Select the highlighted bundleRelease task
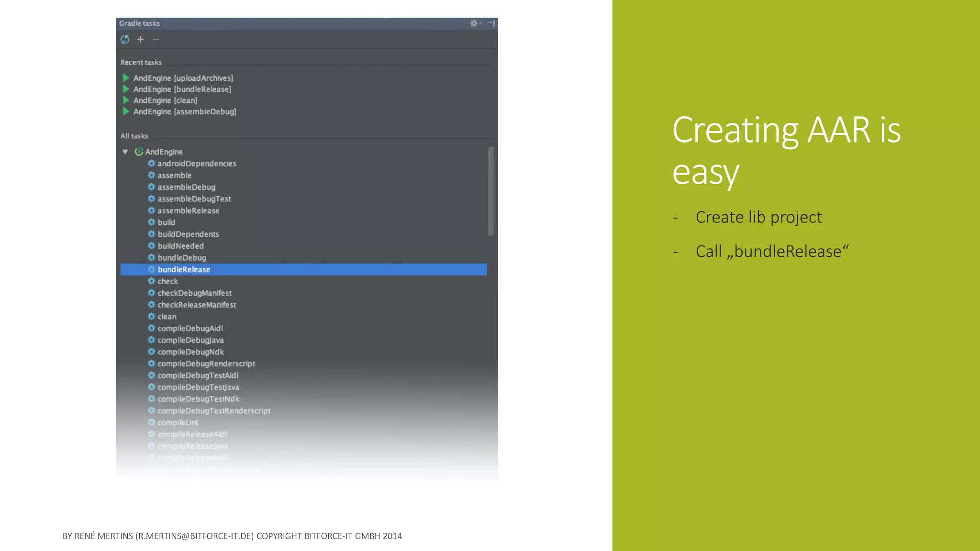980x551 pixels. pyautogui.click(x=303, y=269)
